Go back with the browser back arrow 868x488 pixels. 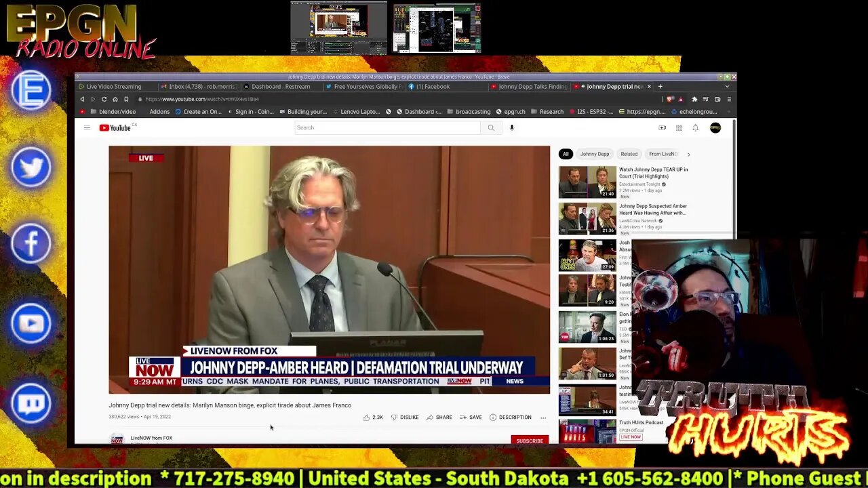(82, 99)
